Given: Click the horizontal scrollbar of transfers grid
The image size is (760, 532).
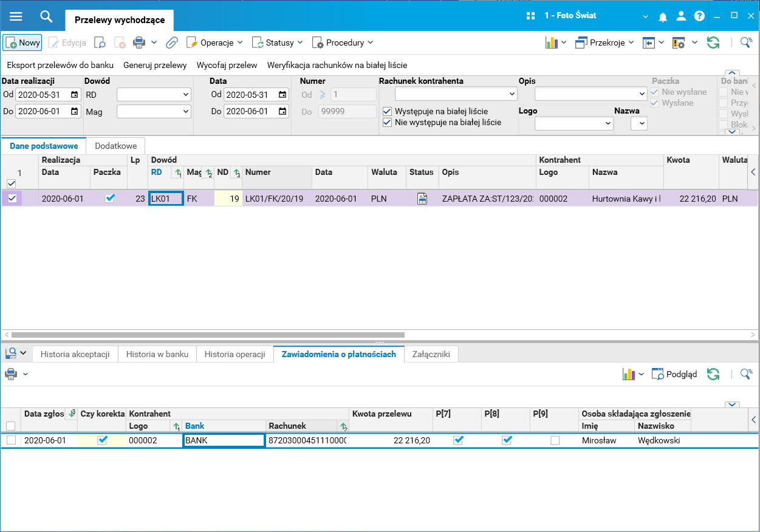Looking at the screenshot, I should coord(208,335).
